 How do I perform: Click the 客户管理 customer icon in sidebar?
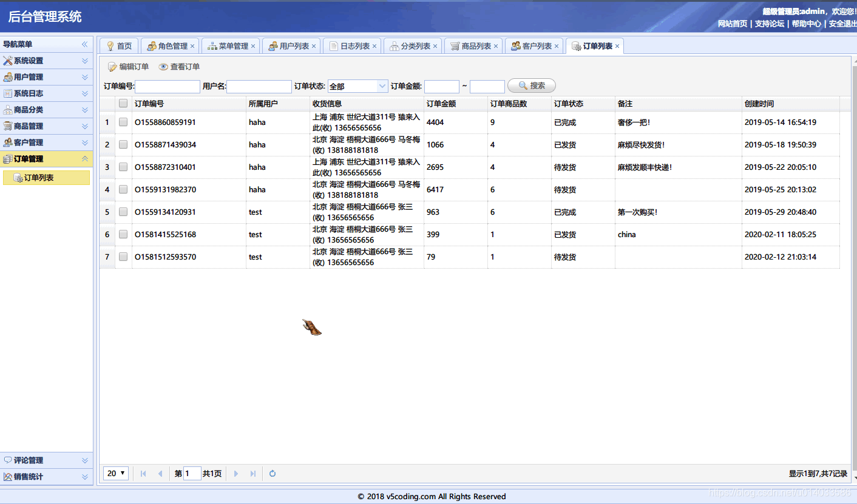click(8, 143)
